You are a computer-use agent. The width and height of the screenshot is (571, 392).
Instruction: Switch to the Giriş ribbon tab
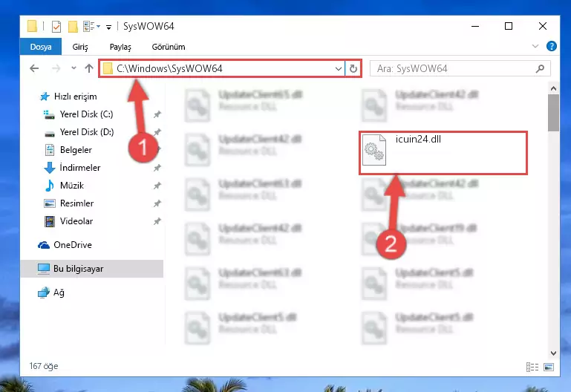click(x=80, y=47)
